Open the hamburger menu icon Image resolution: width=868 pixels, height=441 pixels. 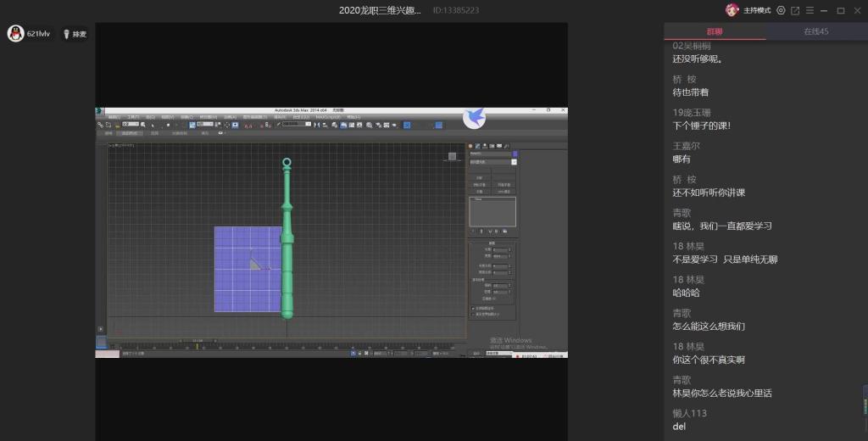click(x=809, y=10)
